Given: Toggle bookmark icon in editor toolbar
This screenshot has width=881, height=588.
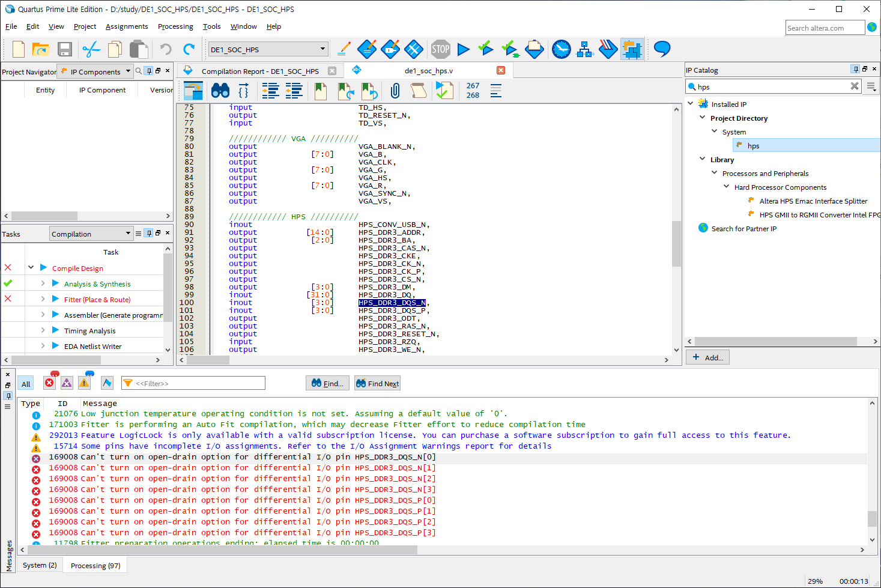Looking at the screenshot, I should point(321,91).
